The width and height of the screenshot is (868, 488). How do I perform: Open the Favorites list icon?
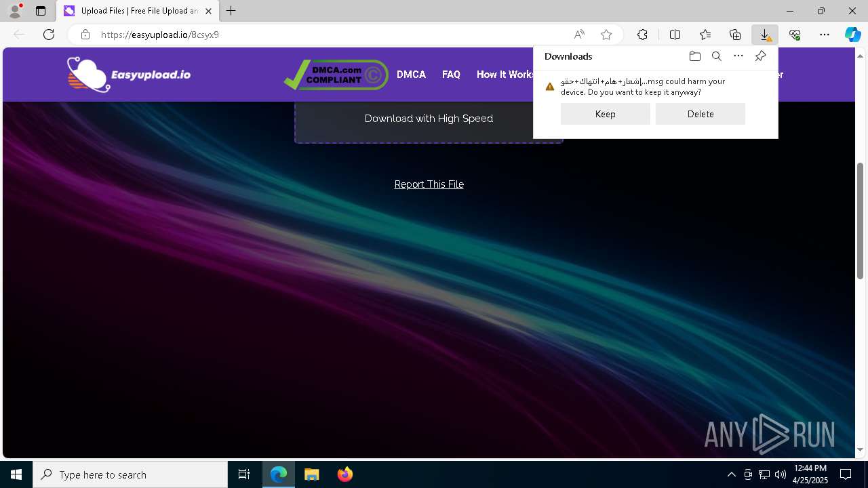point(705,35)
